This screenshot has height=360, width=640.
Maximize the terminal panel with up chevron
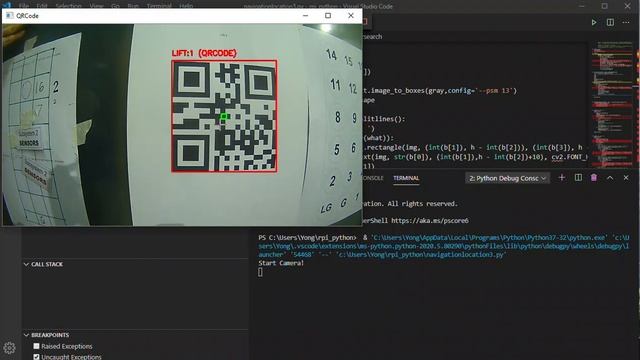(610, 178)
